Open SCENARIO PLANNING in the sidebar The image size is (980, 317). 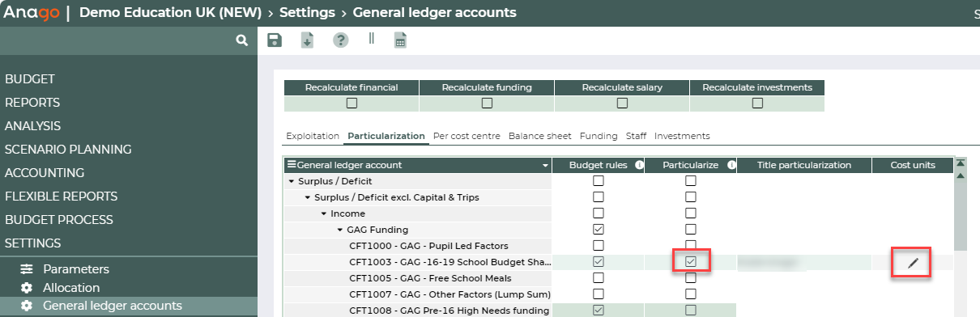(68, 150)
